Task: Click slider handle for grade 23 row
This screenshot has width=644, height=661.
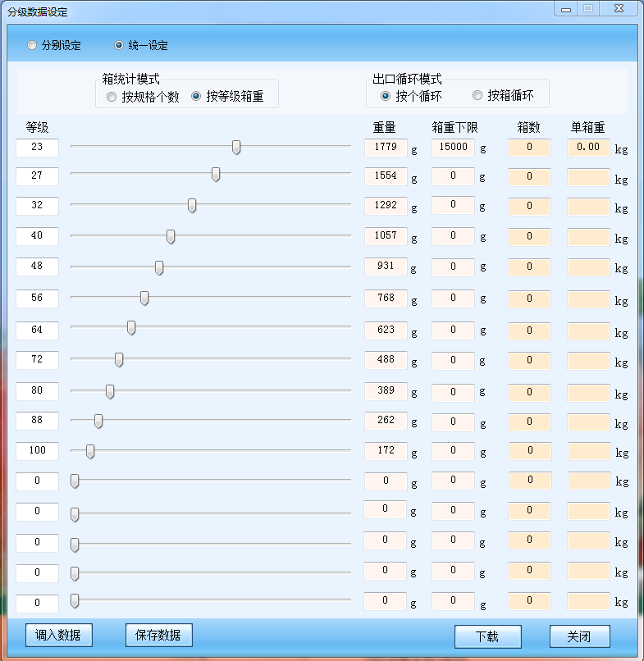Action: (236, 148)
